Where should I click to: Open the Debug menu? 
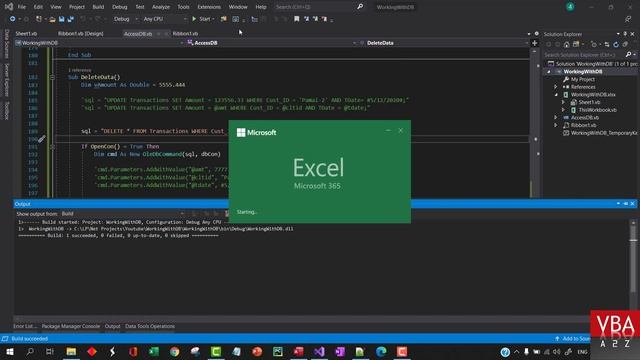120,7
